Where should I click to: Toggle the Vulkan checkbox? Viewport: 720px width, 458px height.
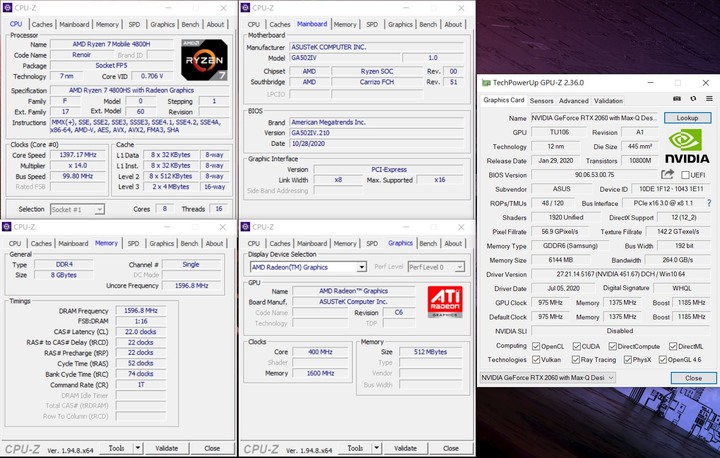tap(536, 360)
